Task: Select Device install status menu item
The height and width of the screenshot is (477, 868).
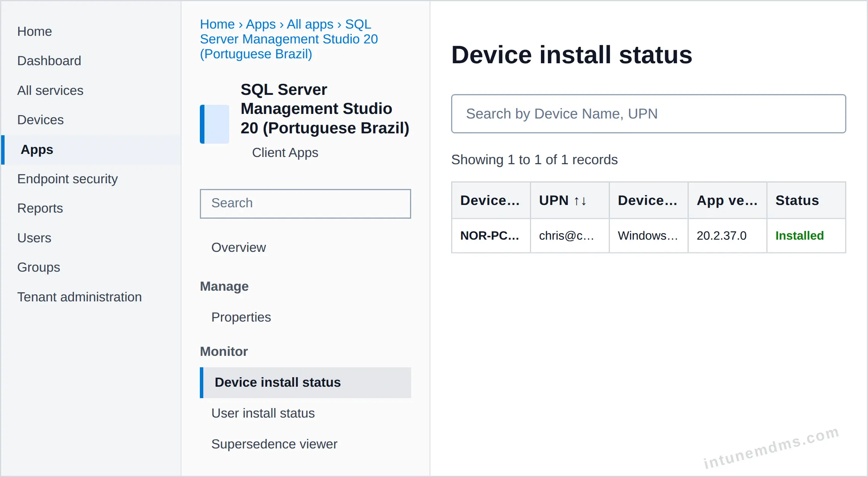Action: [x=305, y=383]
